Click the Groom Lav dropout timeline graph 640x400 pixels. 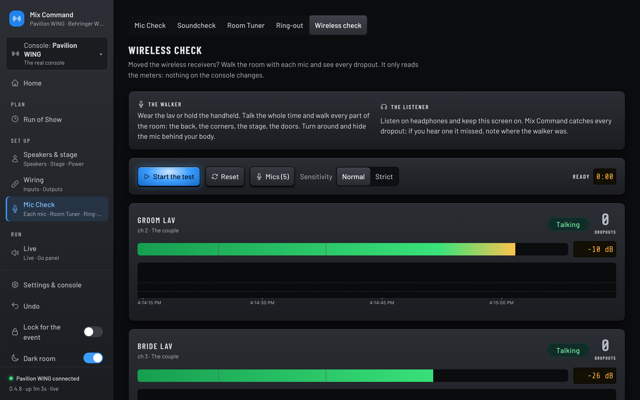pyautogui.click(x=377, y=280)
